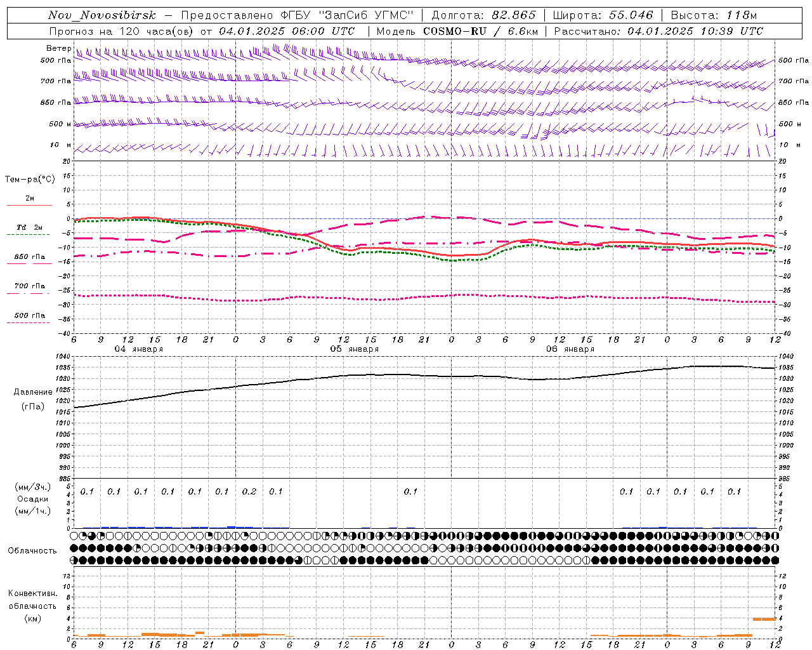Viewport: 812px width, 650px height.
Task: Click the Прогноз на 120 часа(ов) text
Action: click(122, 31)
